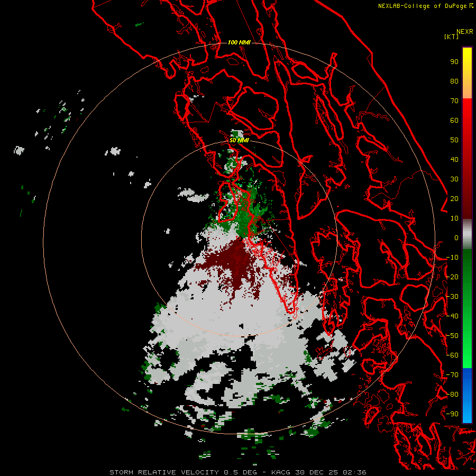Click the gray zero-velocity segment of the color bar

point(467,234)
